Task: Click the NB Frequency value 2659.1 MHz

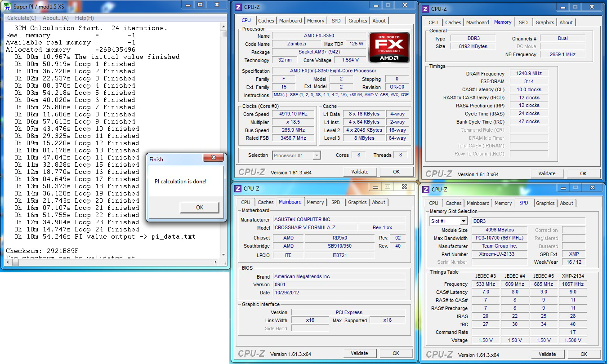Action: [562, 54]
